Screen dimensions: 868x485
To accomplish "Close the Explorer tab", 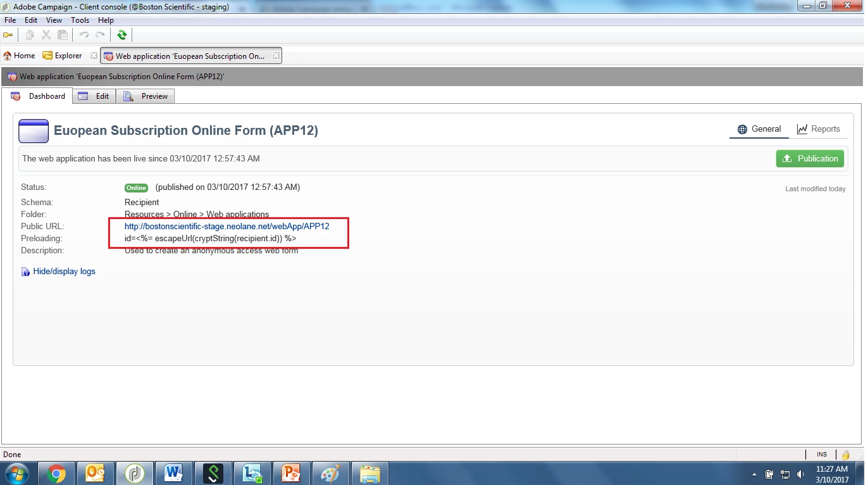I will click(94, 56).
